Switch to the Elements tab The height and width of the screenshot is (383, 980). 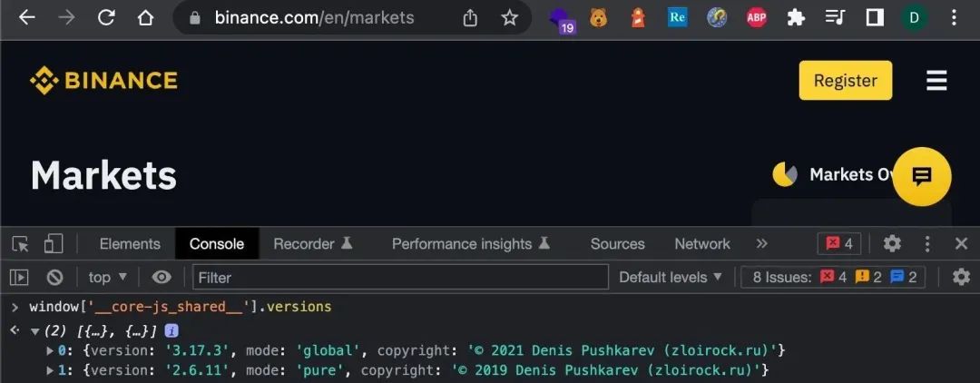(130, 243)
